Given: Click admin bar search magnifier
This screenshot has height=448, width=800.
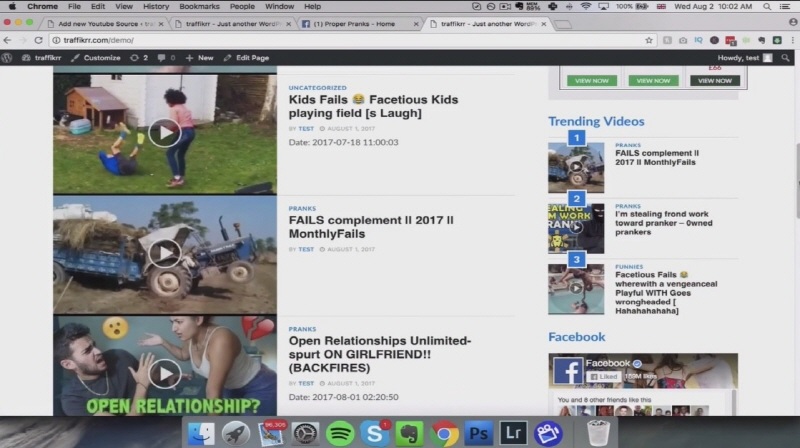Looking at the screenshot, I should [x=785, y=58].
